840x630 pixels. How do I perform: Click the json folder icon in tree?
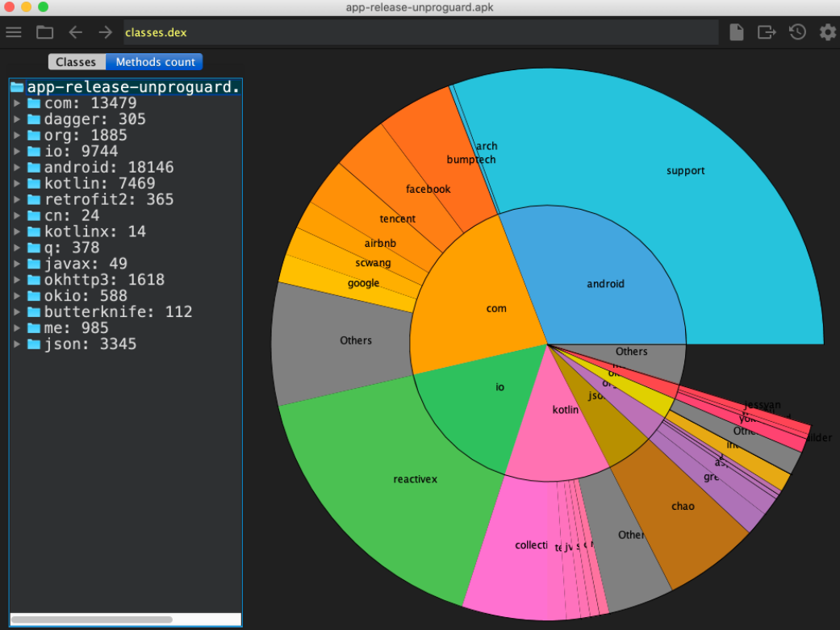[34, 344]
